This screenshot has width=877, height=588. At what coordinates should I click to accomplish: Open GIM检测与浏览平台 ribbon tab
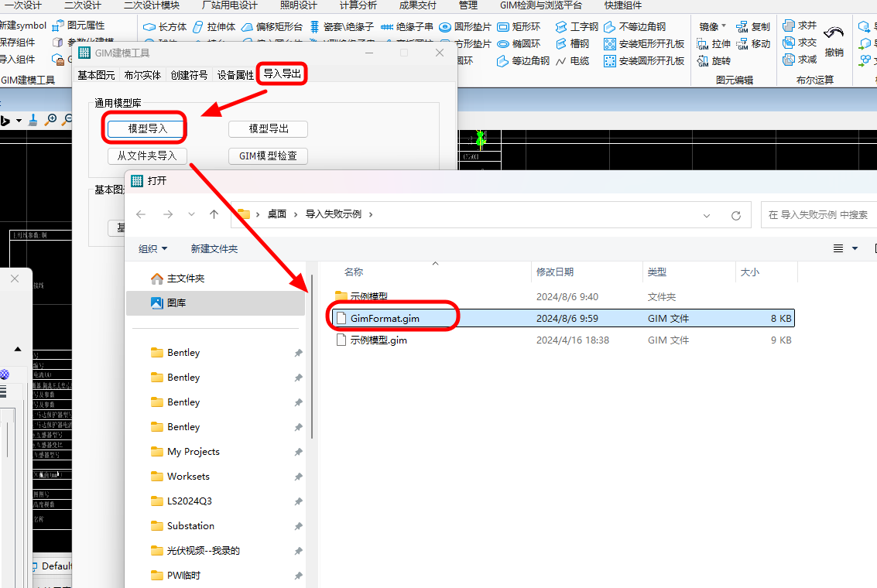click(541, 5)
